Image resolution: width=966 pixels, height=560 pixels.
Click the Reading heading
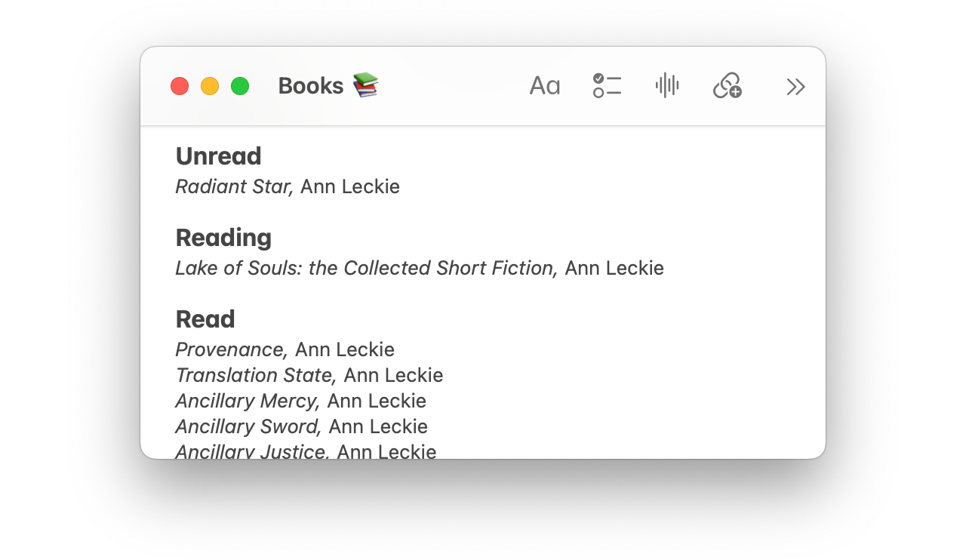click(223, 238)
